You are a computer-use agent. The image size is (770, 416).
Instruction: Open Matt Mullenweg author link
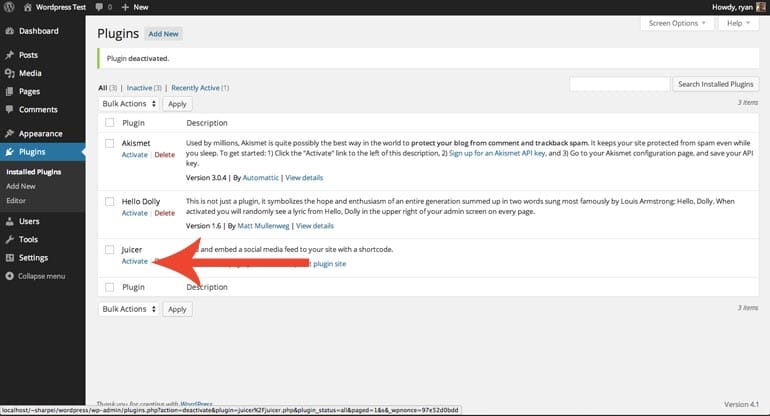coord(263,226)
